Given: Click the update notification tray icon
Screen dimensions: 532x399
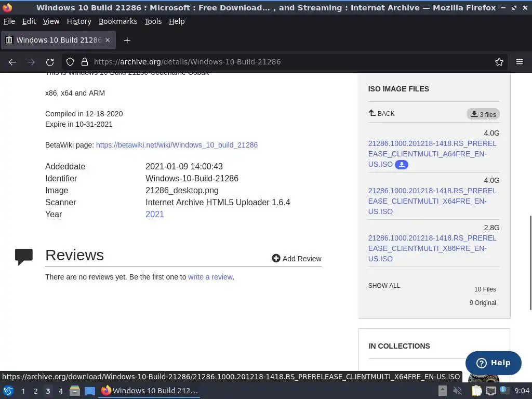Looking at the screenshot, I should (504, 390).
